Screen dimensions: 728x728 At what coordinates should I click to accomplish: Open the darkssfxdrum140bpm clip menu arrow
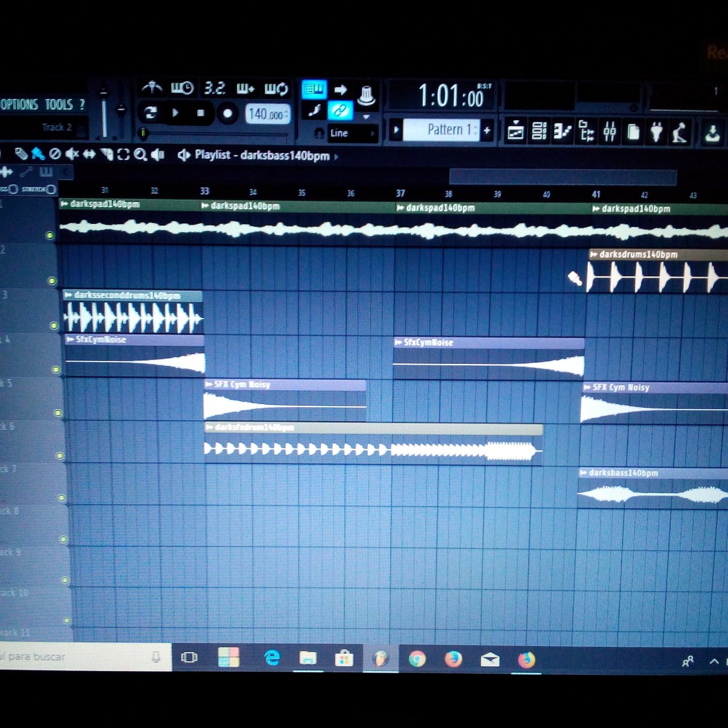[x=210, y=428]
